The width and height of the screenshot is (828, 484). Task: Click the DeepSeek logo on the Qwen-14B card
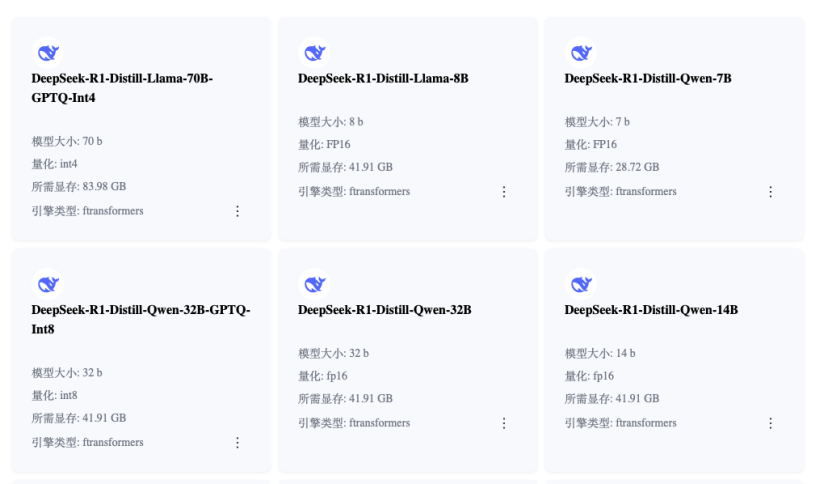581,284
